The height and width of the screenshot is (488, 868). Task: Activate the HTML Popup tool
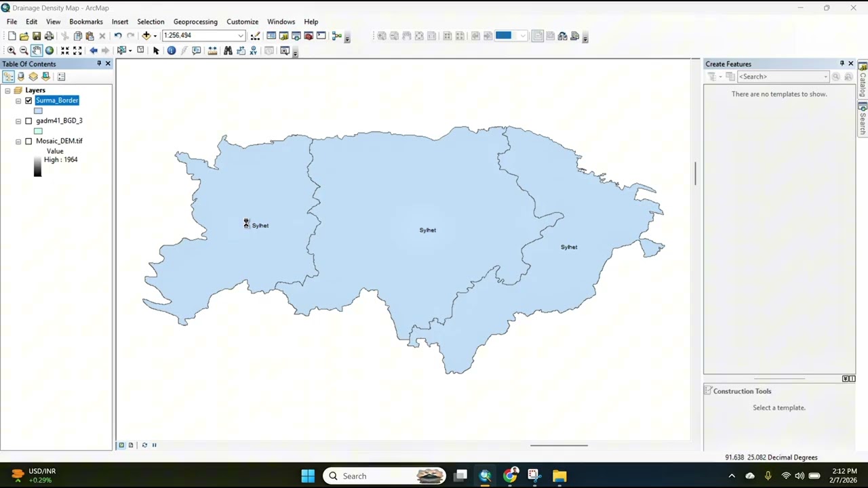pos(196,50)
